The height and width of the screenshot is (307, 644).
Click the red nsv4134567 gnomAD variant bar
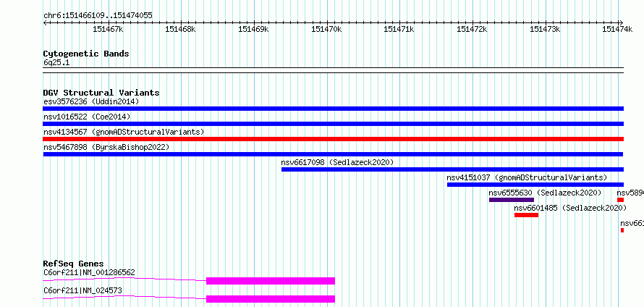(333, 139)
